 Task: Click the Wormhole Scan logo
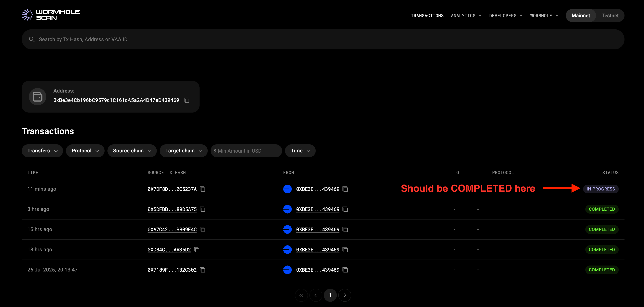tap(51, 15)
